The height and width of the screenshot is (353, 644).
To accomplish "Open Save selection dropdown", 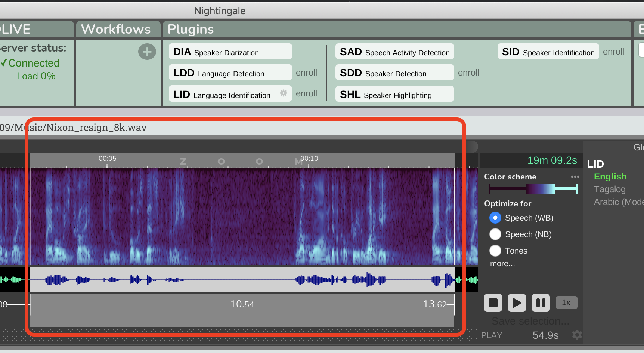I will coord(530,321).
